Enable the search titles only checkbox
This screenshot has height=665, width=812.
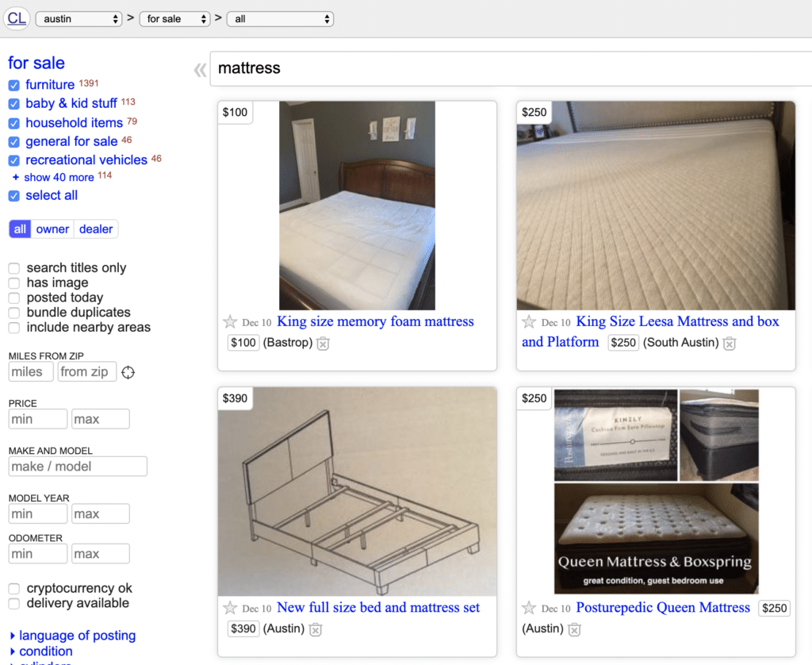pyautogui.click(x=13, y=267)
